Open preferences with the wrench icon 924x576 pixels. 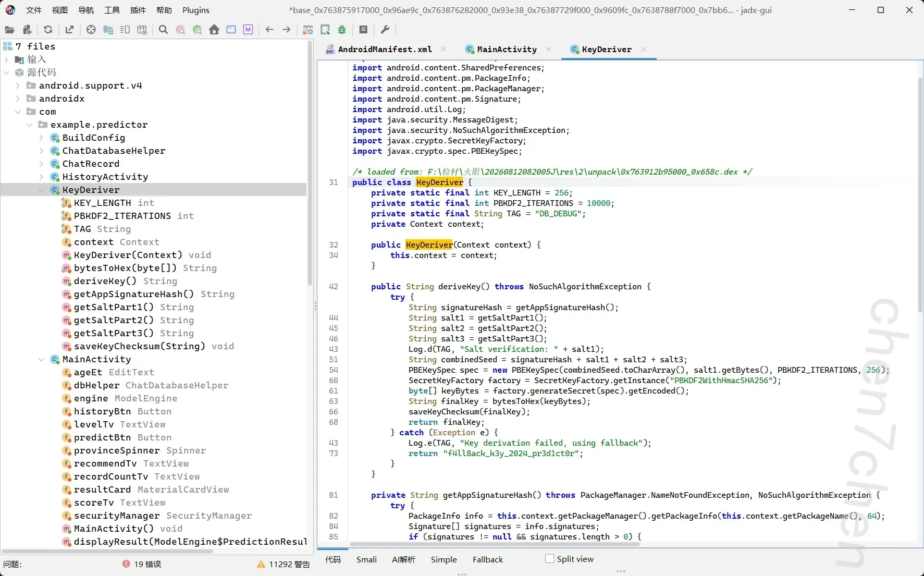385,30
